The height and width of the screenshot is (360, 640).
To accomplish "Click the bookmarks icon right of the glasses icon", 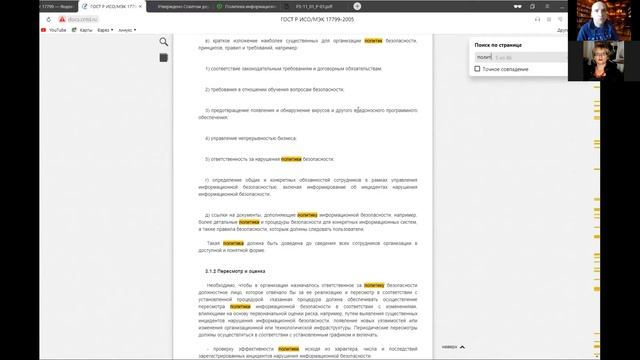I will [x=532, y=7].
